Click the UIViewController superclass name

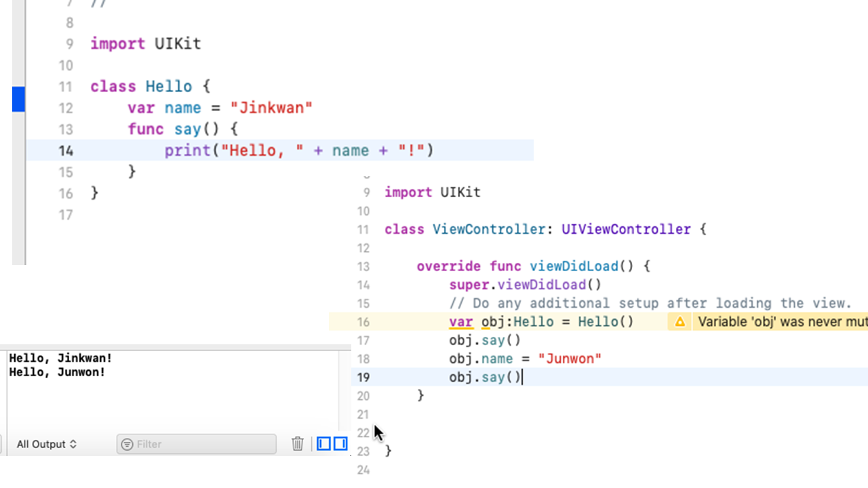[626, 230]
